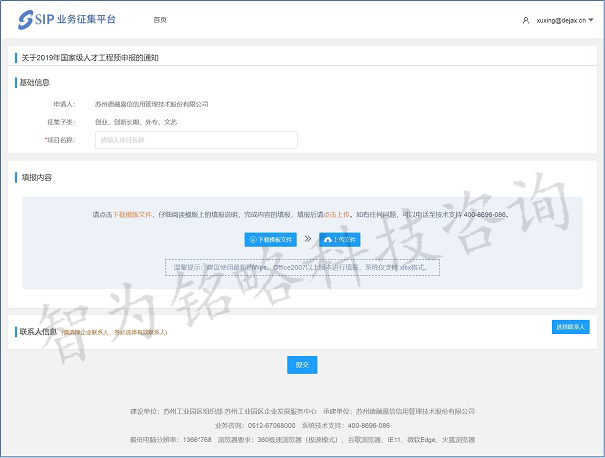Open the 选择联系人 contact picker
Image resolution: width=605 pixels, height=458 pixels.
pyautogui.click(x=571, y=327)
